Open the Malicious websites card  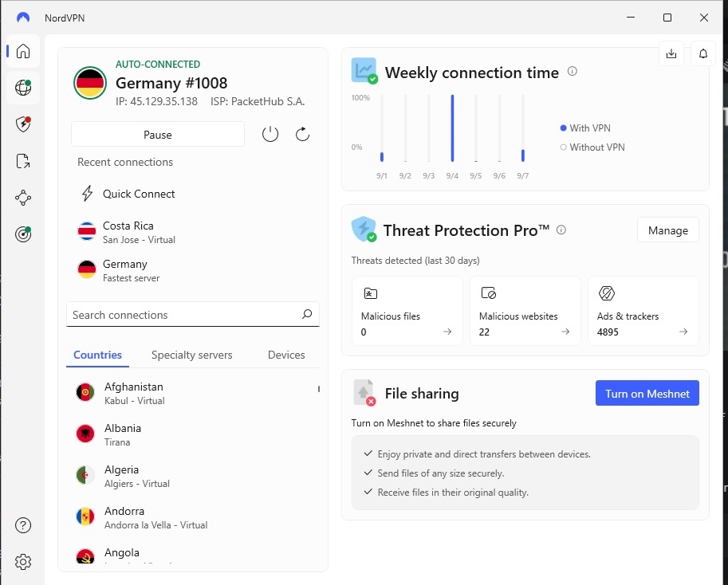click(x=525, y=311)
